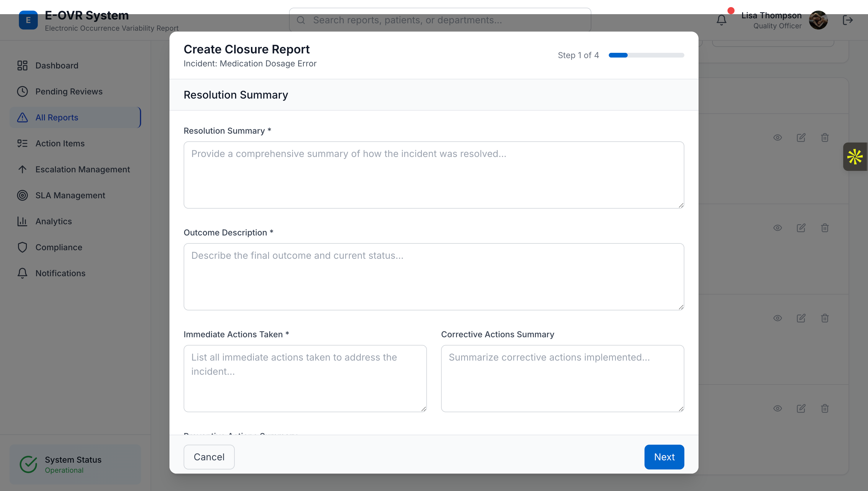The height and width of the screenshot is (491, 868).
Task: Open the Dashboard sidebar item
Action: [x=57, y=66]
